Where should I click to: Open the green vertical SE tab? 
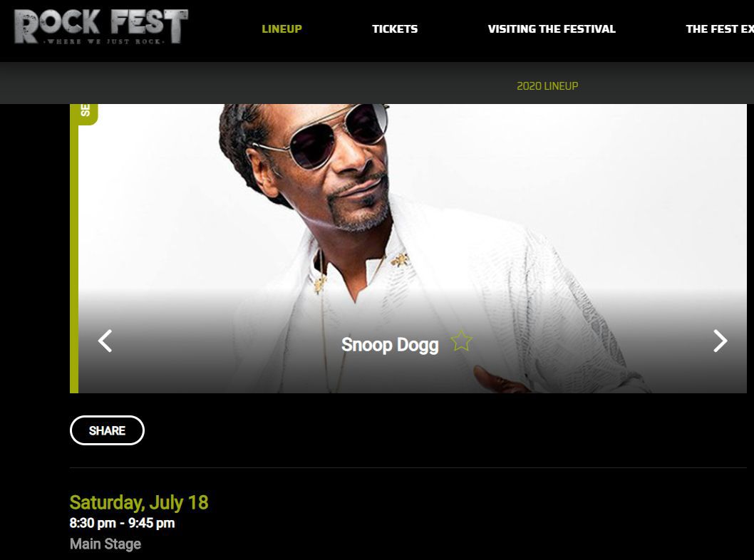click(86, 114)
